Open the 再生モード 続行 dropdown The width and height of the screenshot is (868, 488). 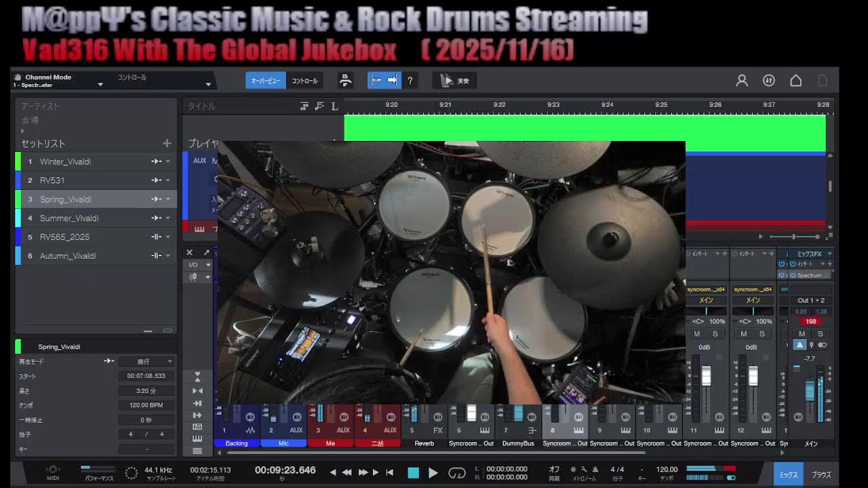(x=146, y=362)
